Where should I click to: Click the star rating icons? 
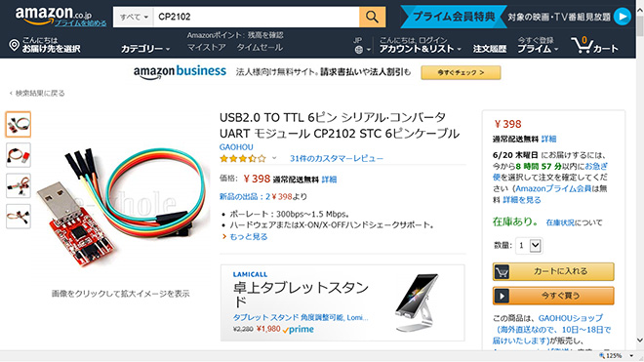(x=243, y=159)
